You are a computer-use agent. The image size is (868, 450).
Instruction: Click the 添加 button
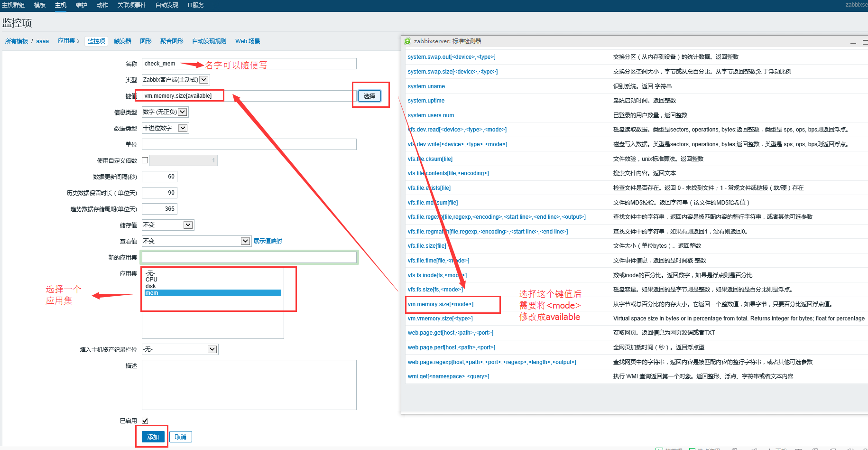pyautogui.click(x=153, y=437)
